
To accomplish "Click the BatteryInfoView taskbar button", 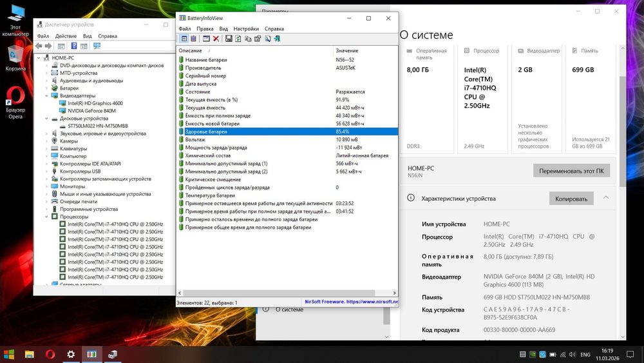I will (91, 354).
